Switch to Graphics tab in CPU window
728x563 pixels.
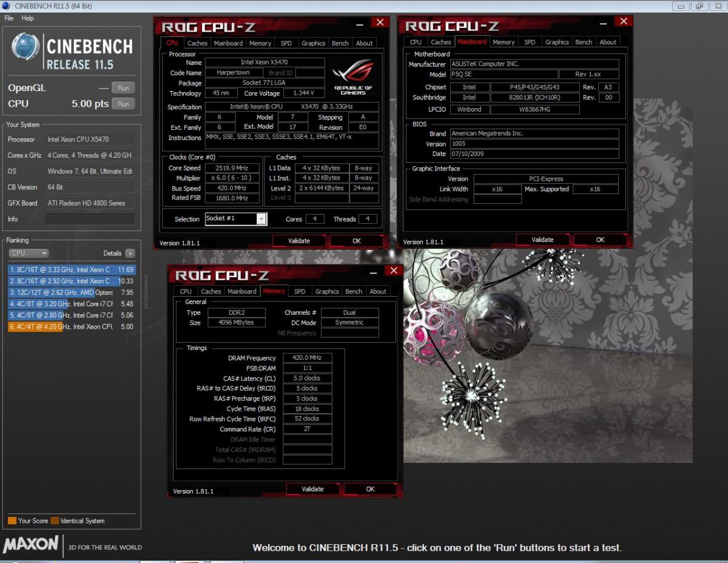(313, 43)
